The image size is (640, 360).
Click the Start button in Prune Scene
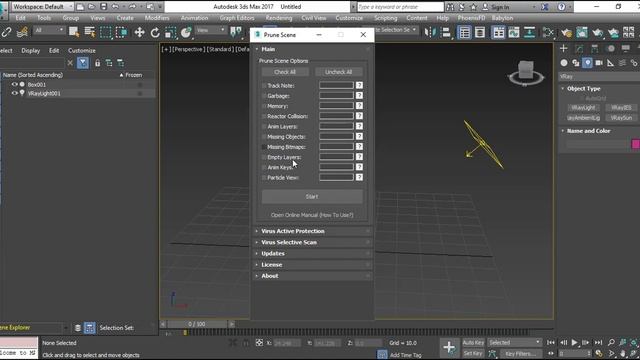[312, 197]
